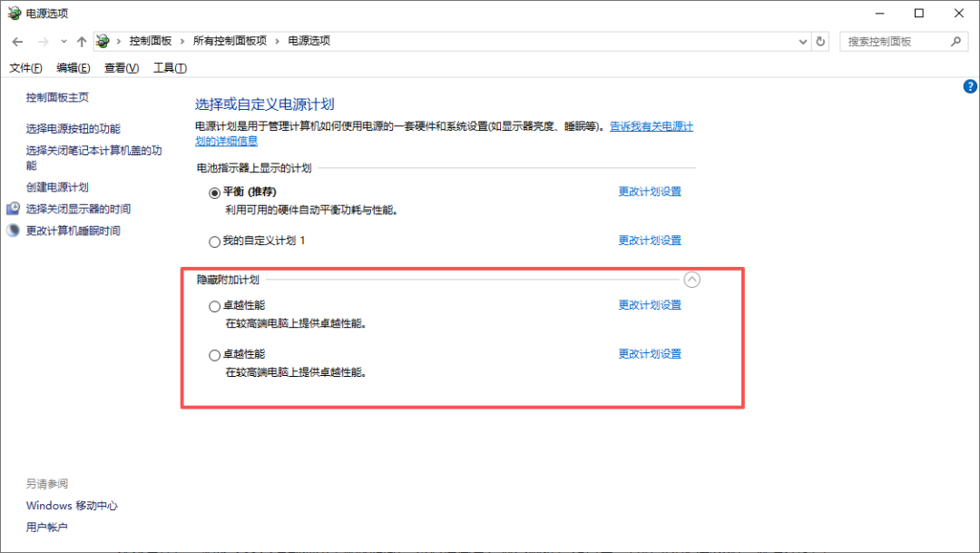The width and height of the screenshot is (980, 553).
Task: Open the 编辑(E) menu
Action: (73, 67)
